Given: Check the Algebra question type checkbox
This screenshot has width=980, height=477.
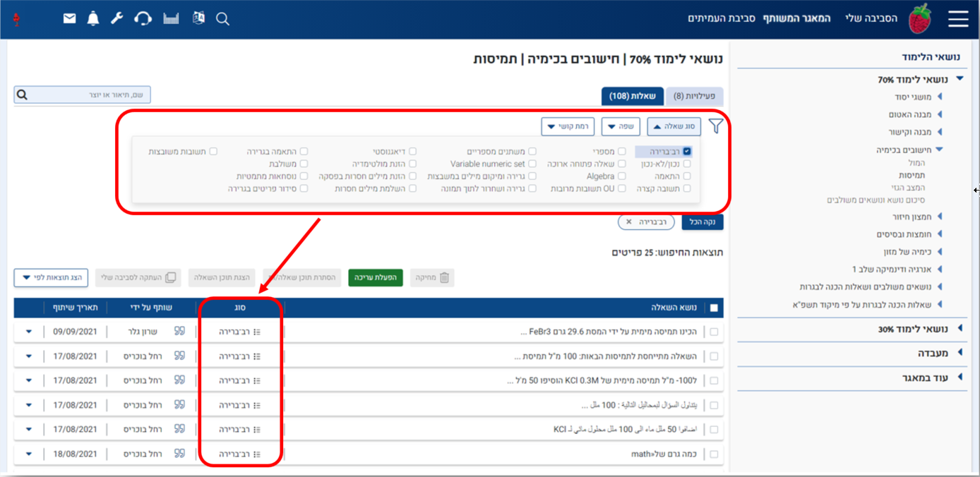Looking at the screenshot, I should click(x=621, y=176).
